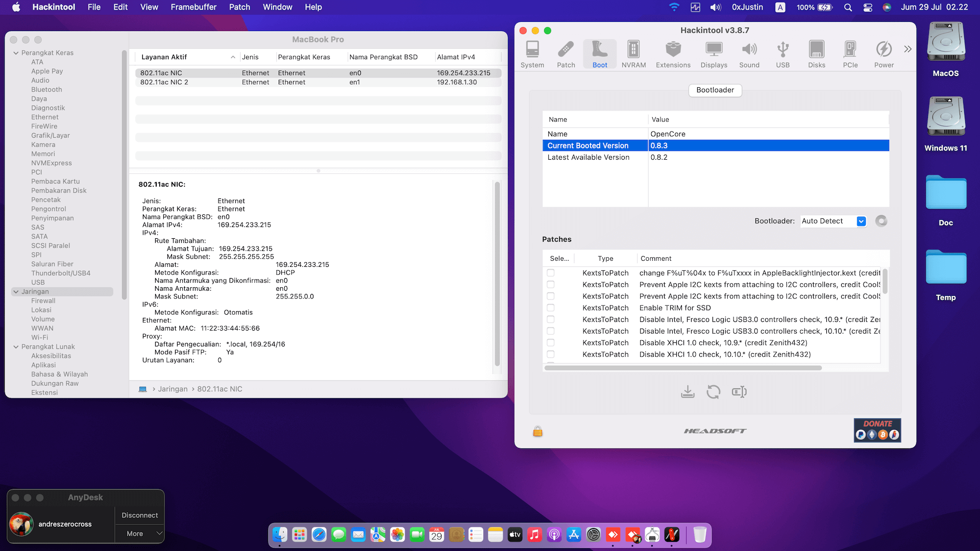Image resolution: width=980 pixels, height=551 pixels.
Task: Collapse the Jaringan tree section
Action: [16, 292]
